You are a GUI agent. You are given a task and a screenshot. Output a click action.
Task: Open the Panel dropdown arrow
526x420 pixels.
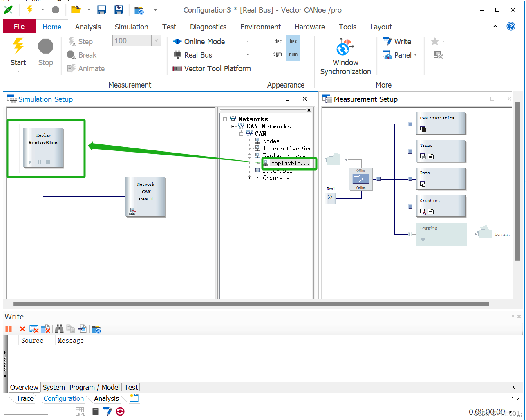(416, 55)
